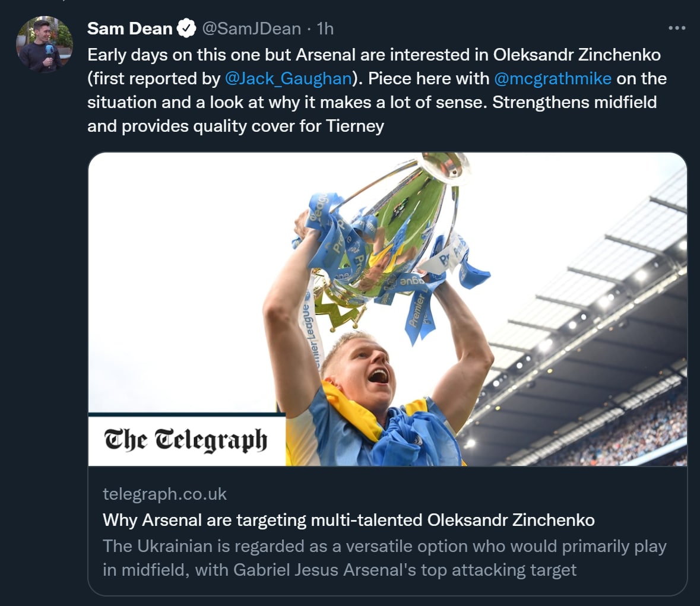Open Sam Dean's profile avatar
Image resolution: width=700 pixels, height=606 pixels.
coord(45,45)
